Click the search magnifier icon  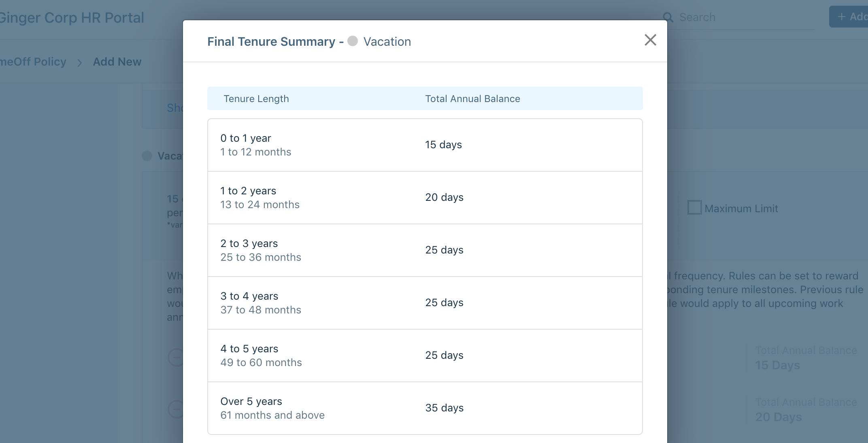(668, 17)
